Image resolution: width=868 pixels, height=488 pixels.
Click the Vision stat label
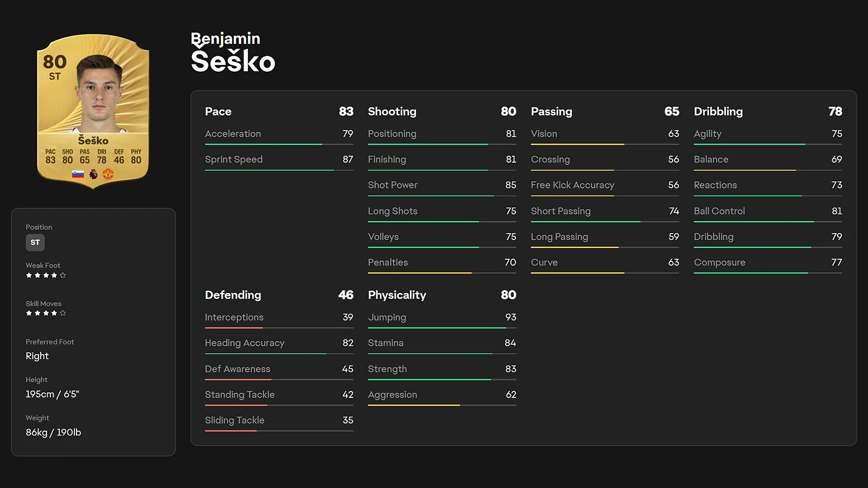click(544, 134)
